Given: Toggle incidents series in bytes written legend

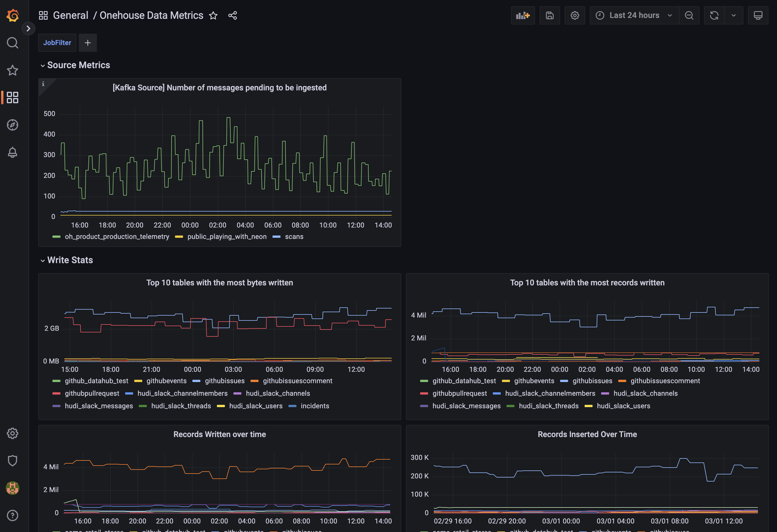Looking at the screenshot, I should 315,406.
